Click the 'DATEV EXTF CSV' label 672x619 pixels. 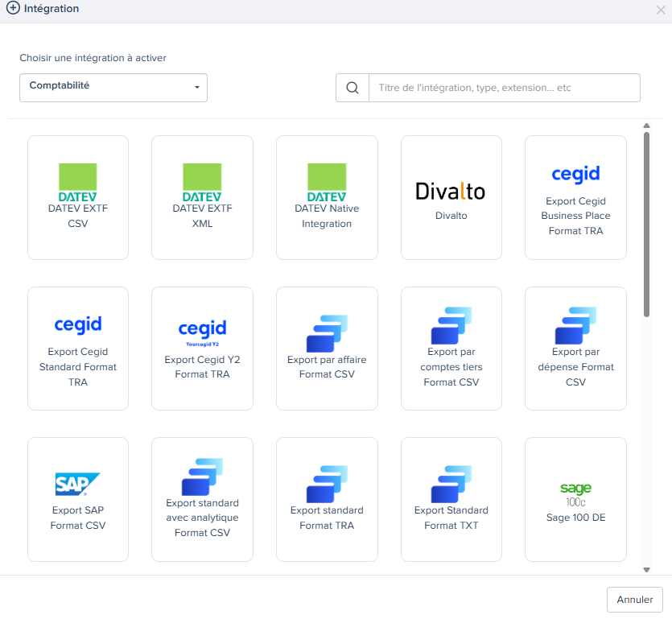coord(77,216)
